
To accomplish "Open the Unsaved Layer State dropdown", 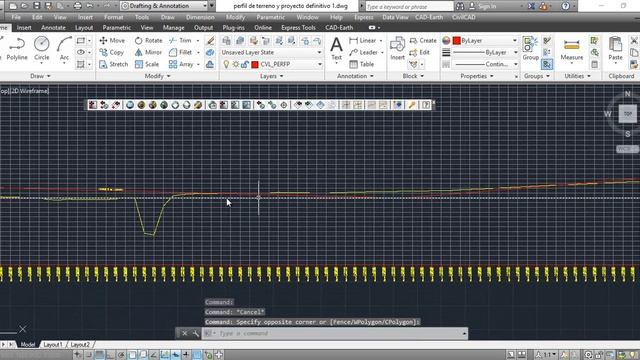I will (271, 52).
